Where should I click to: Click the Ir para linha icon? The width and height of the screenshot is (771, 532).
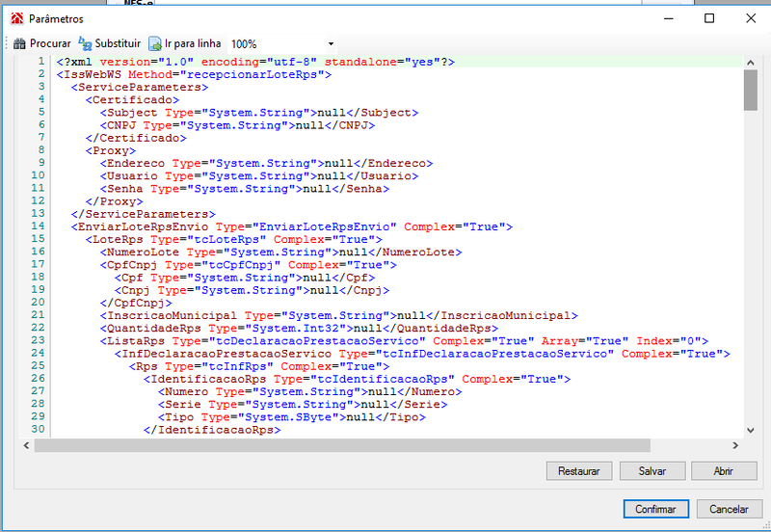[x=155, y=43]
